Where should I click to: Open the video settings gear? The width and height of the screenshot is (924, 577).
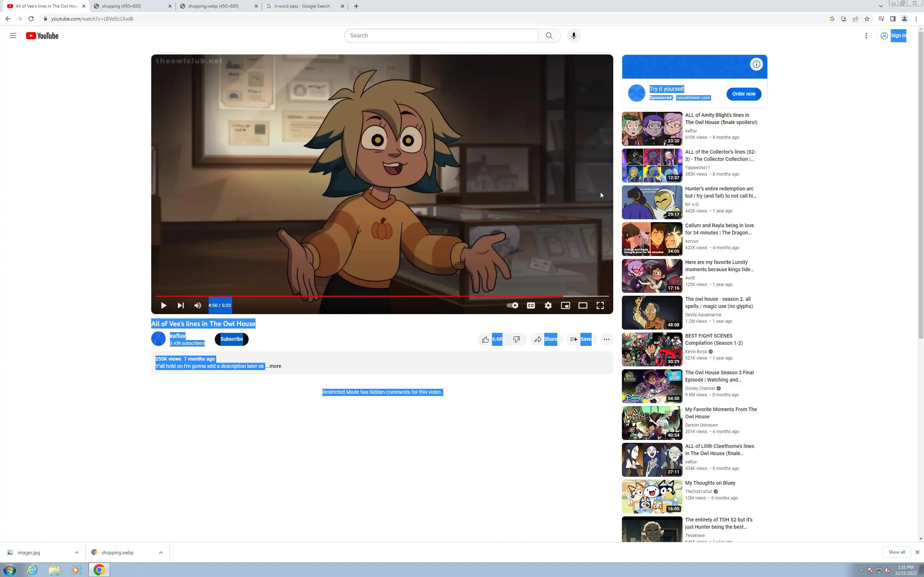pyautogui.click(x=548, y=305)
